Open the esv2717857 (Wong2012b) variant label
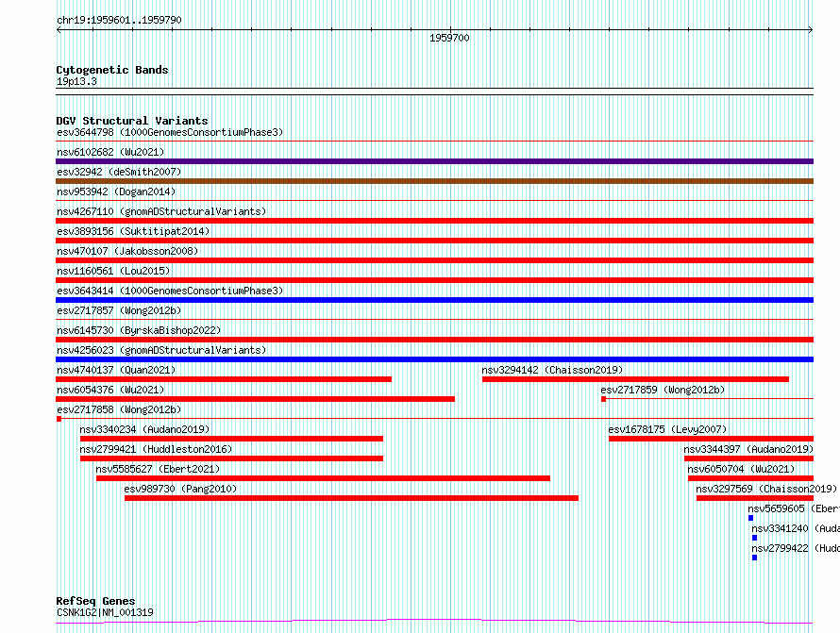This screenshot has height=633, width=840. (119, 310)
